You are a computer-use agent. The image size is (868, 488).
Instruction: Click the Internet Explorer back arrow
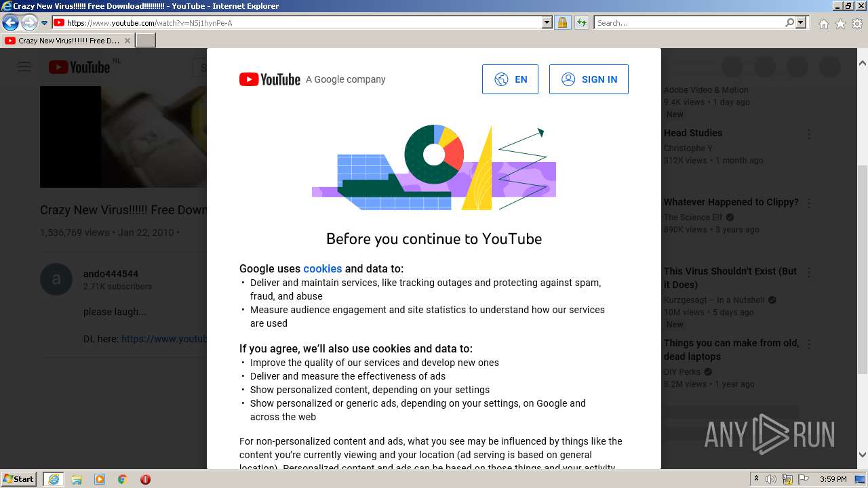pos(10,23)
